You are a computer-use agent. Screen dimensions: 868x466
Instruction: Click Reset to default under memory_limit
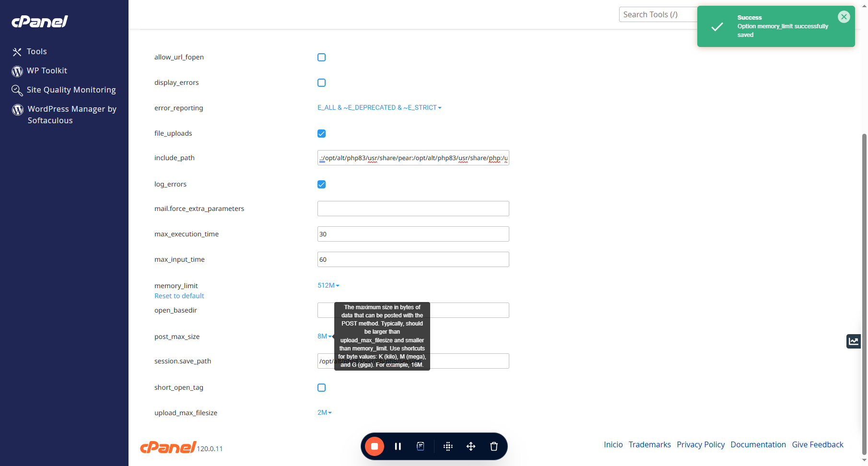179,296
